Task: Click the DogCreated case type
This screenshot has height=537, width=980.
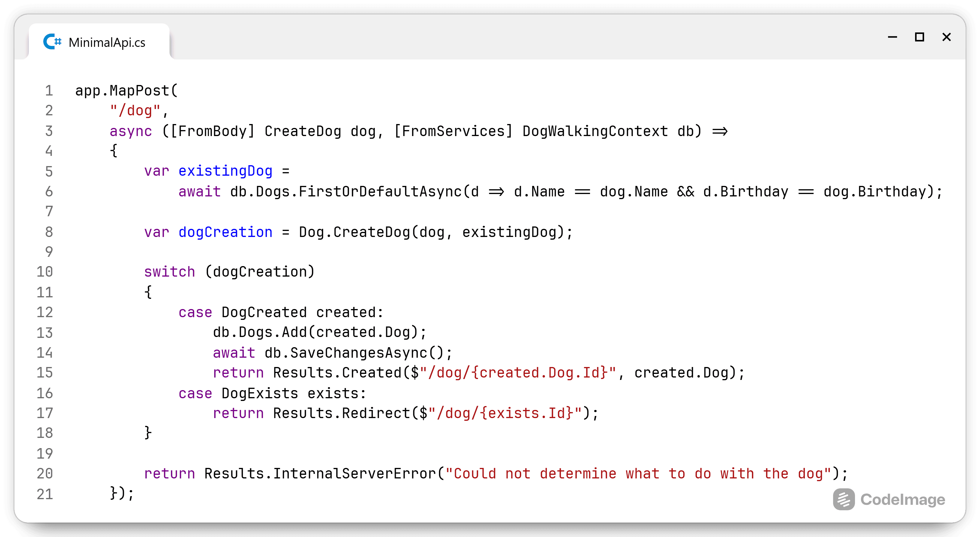Action: point(264,312)
